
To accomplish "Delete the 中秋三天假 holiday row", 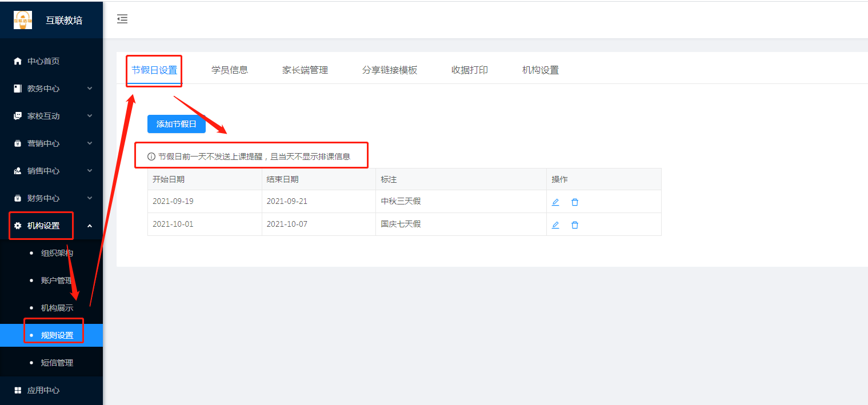I will (x=575, y=202).
